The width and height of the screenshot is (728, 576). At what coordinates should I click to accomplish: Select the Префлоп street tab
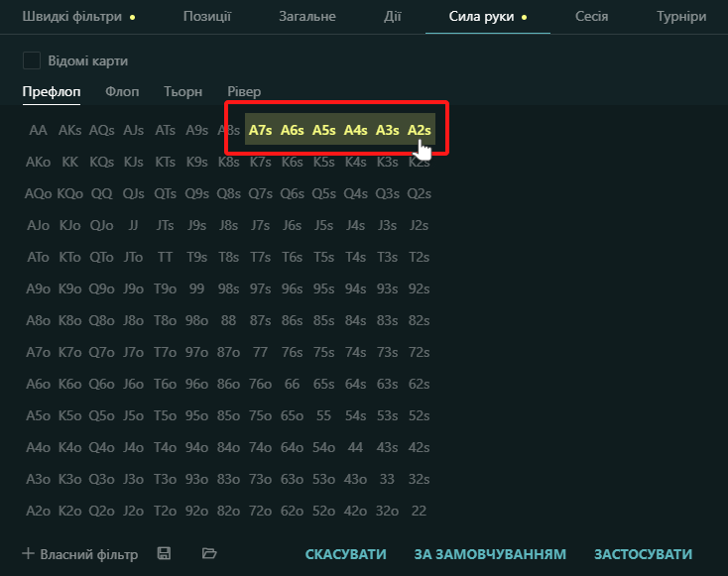pos(52,92)
